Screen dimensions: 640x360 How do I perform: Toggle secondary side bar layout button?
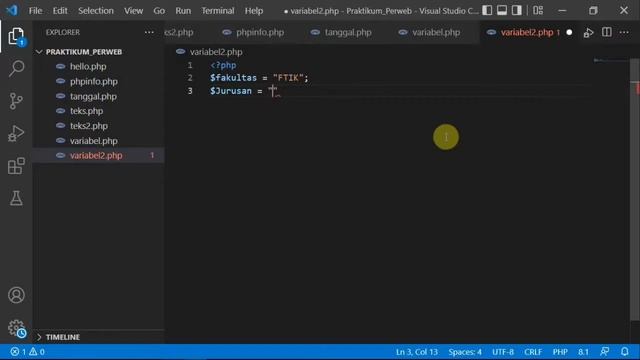coord(516,10)
